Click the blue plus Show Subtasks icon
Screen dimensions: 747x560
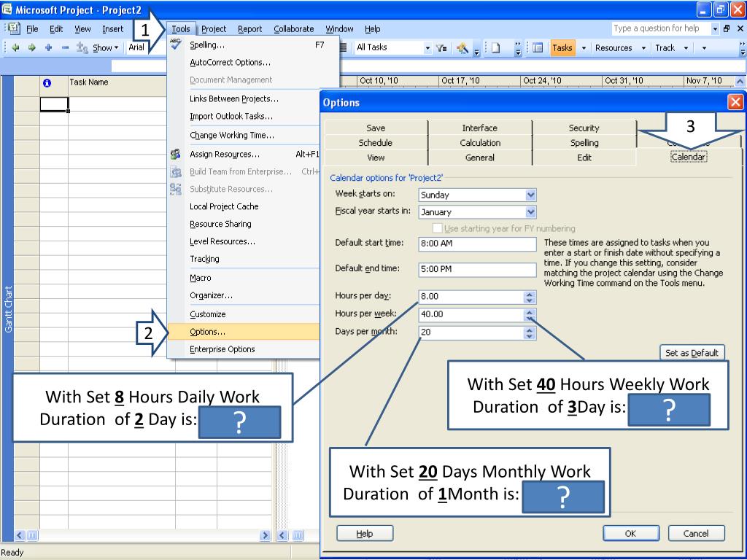(x=48, y=47)
